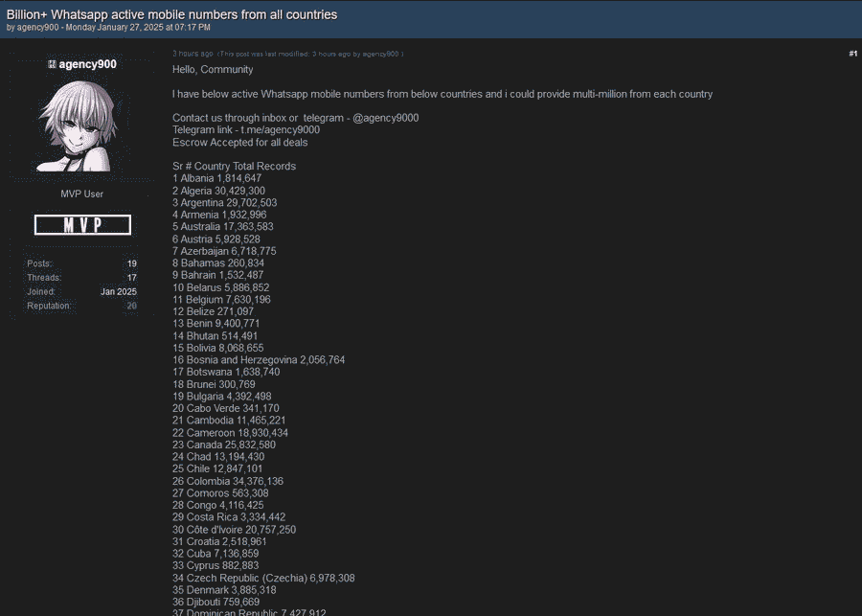Open the #1 post permalink

click(852, 54)
